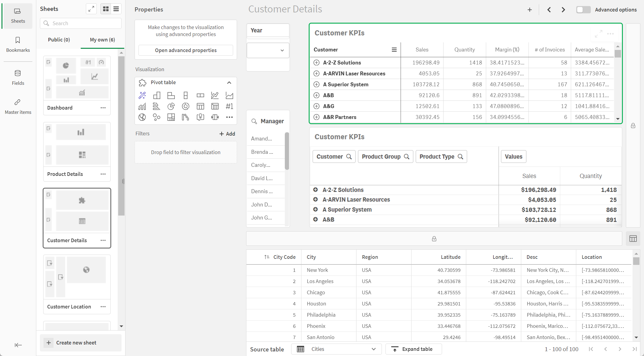Image resolution: width=644 pixels, height=356 pixels.
Task: Click Open advanced properties button
Action: point(186,50)
